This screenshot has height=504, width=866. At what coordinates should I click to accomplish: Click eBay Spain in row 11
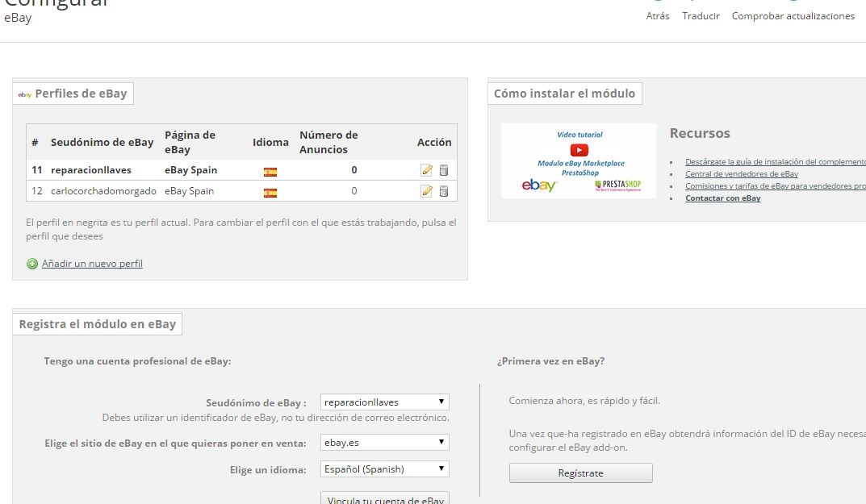[x=190, y=170]
